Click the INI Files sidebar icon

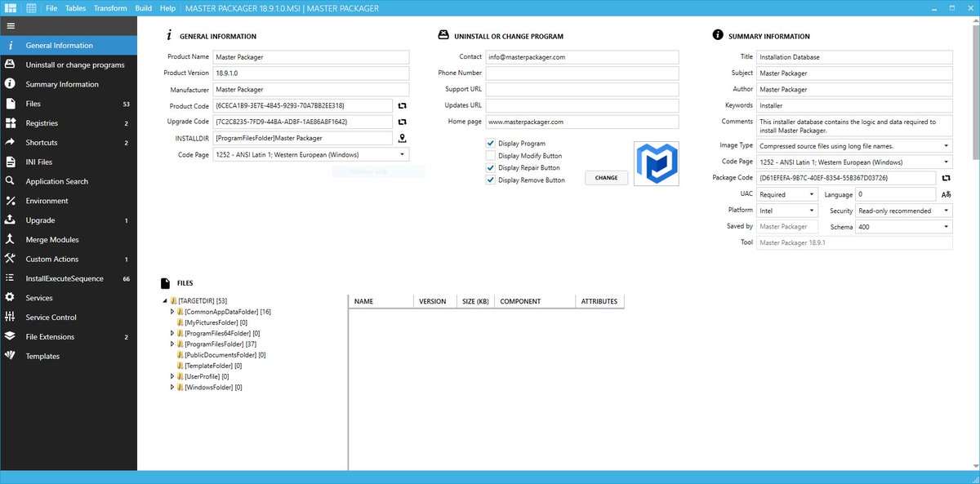10,162
